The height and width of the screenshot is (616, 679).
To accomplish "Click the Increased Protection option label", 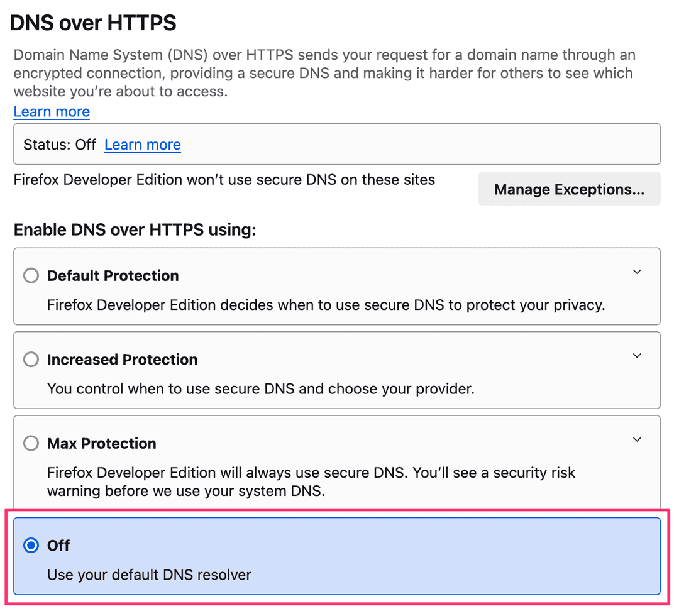I will (122, 359).
